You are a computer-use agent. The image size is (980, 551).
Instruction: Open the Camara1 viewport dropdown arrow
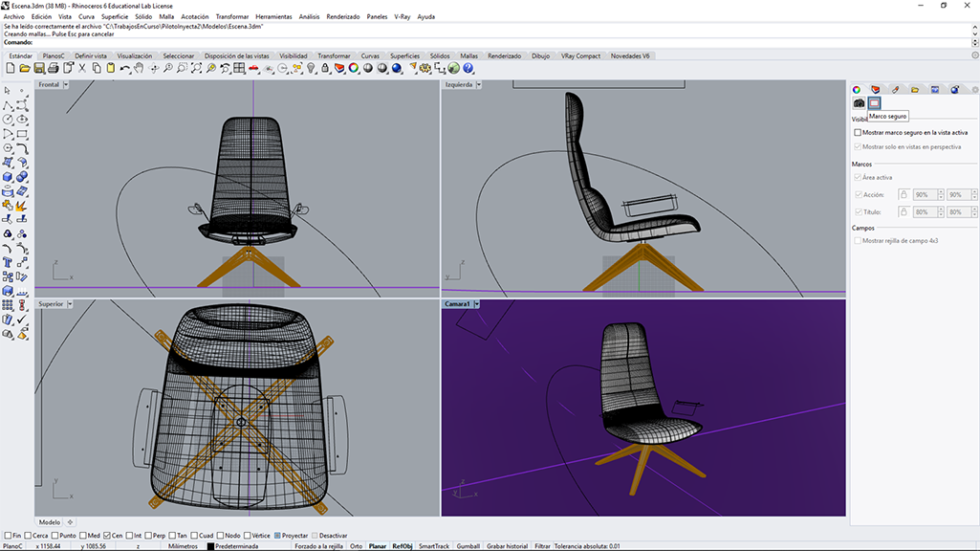(477, 304)
